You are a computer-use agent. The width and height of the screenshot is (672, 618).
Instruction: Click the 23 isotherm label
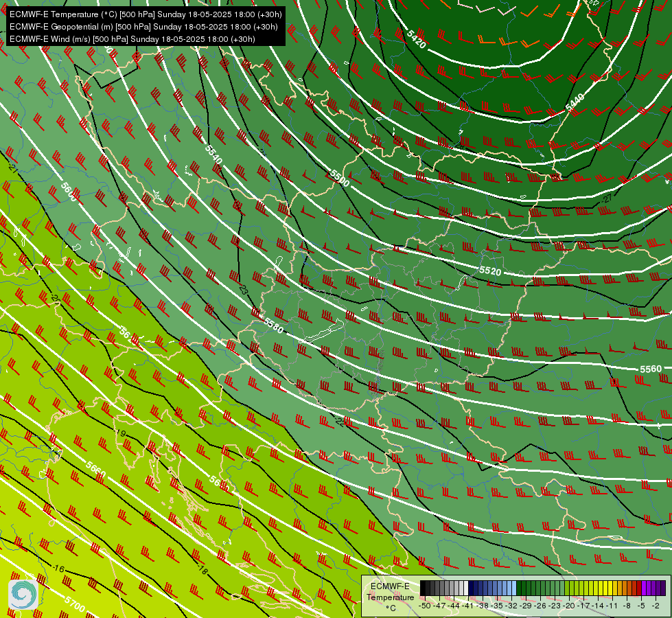244,290
